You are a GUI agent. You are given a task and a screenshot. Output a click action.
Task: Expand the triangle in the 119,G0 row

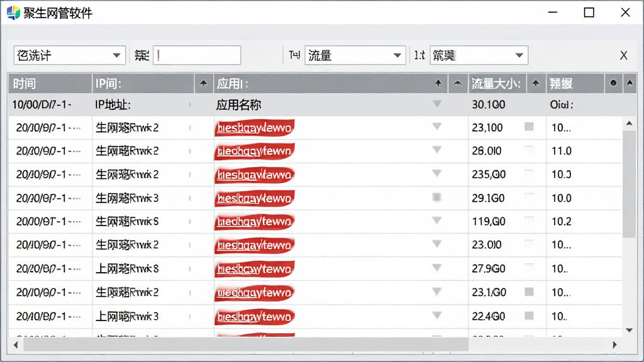pyautogui.click(x=436, y=221)
